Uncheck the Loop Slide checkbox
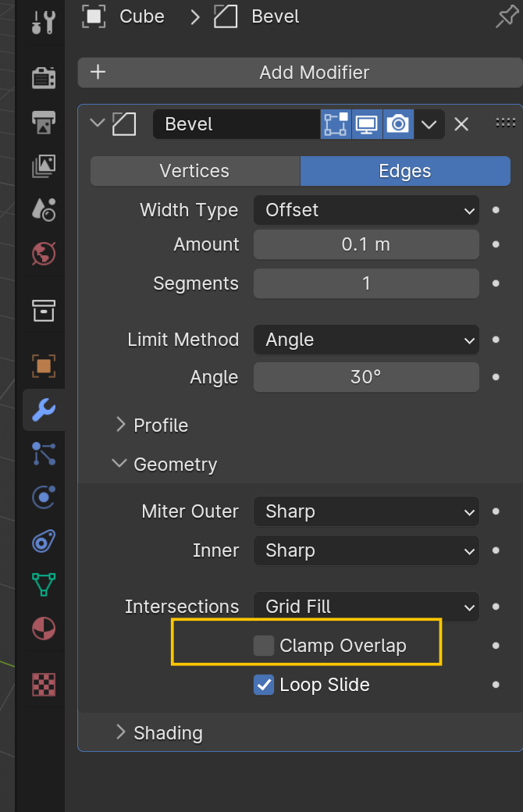The width and height of the screenshot is (523, 812). click(264, 685)
